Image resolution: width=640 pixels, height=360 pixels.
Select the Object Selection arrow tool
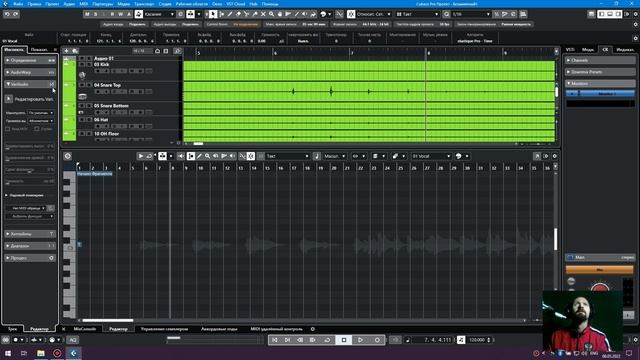(x=213, y=14)
